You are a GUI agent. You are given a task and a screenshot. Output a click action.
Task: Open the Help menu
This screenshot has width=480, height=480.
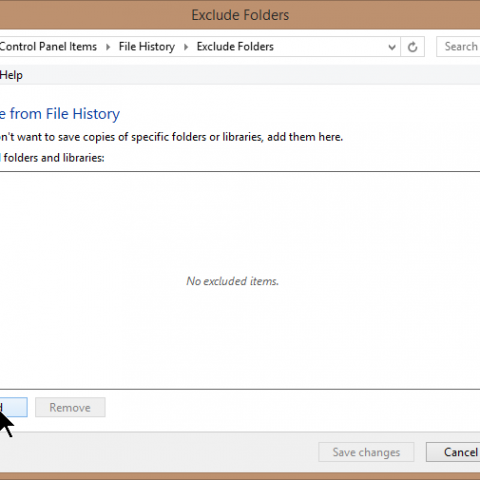11,75
